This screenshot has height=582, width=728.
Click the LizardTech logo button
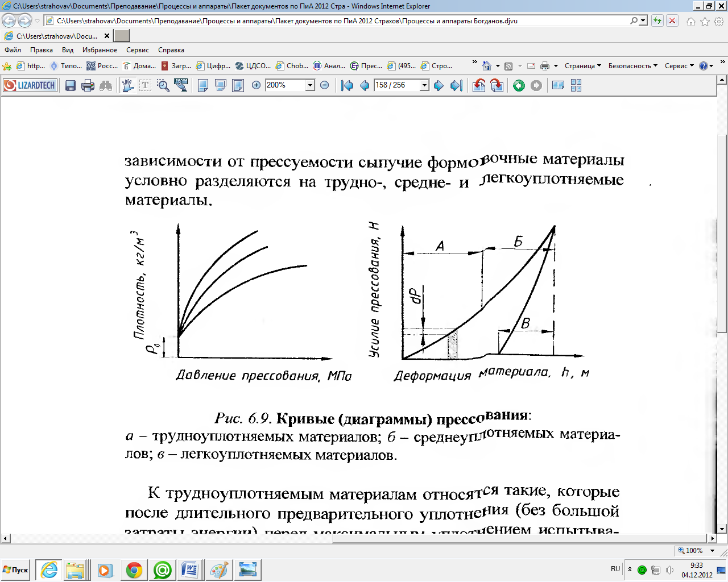[30, 85]
